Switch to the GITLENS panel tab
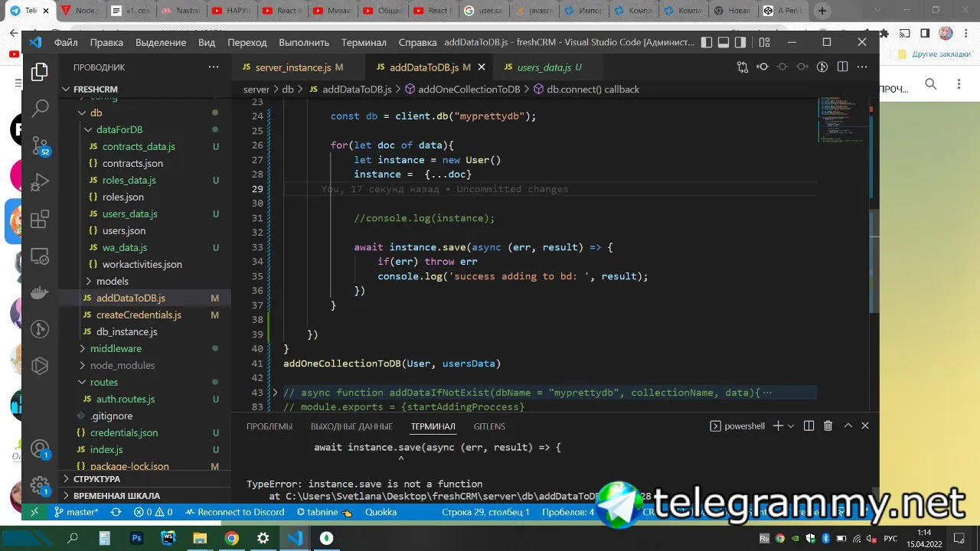The image size is (980, 551). [x=489, y=426]
